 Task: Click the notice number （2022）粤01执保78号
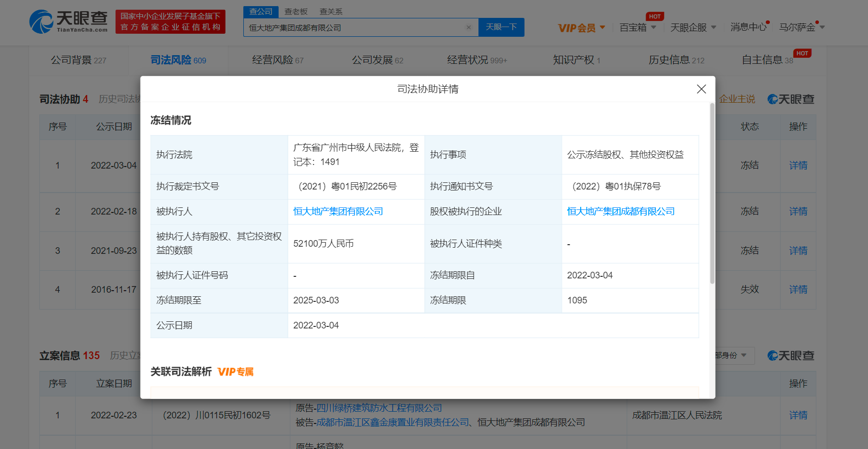614,186
